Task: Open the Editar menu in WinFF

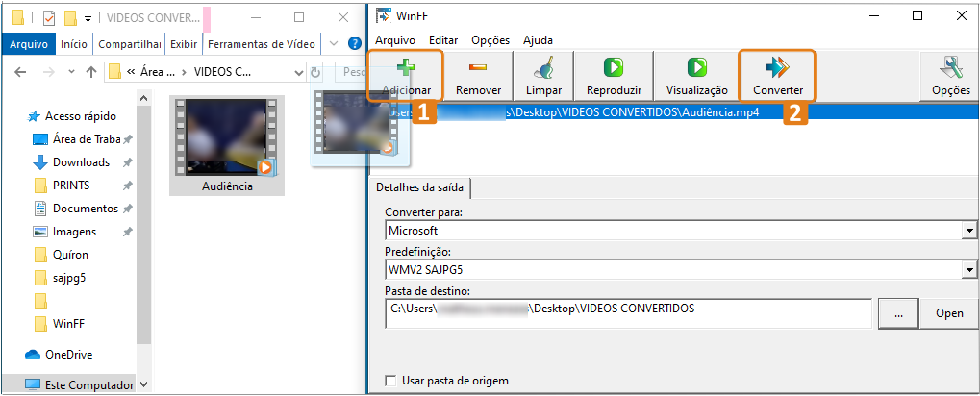Action: point(443,40)
